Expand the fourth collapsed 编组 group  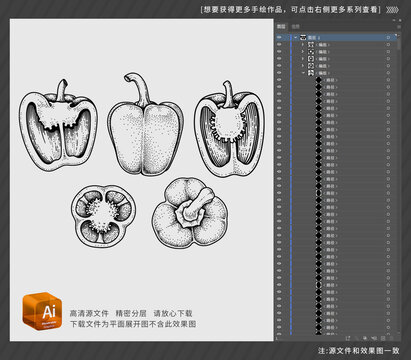point(303,66)
